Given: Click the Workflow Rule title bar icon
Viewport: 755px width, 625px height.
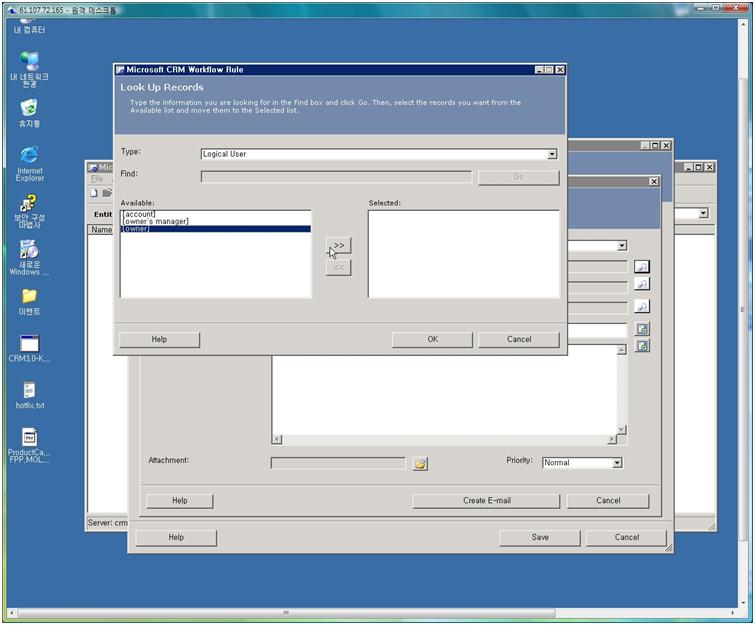Looking at the screenshot, I should 120,70.
